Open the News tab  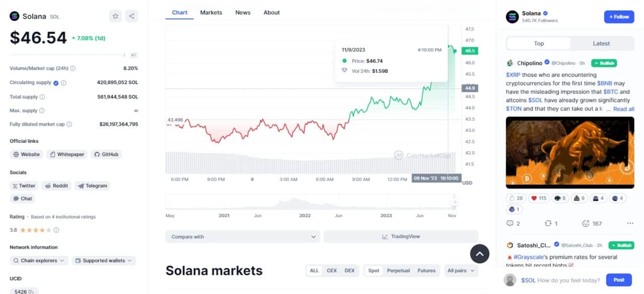(x=243, y=13)
